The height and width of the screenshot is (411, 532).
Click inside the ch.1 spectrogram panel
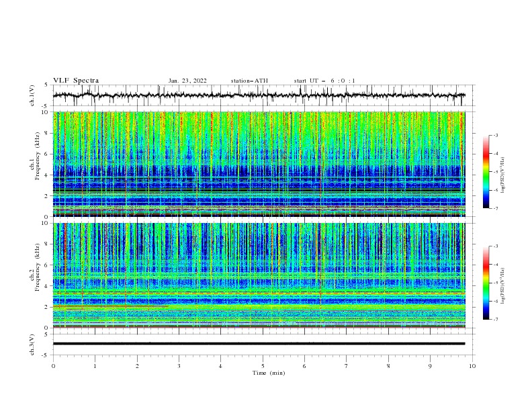tap(259, 164)
